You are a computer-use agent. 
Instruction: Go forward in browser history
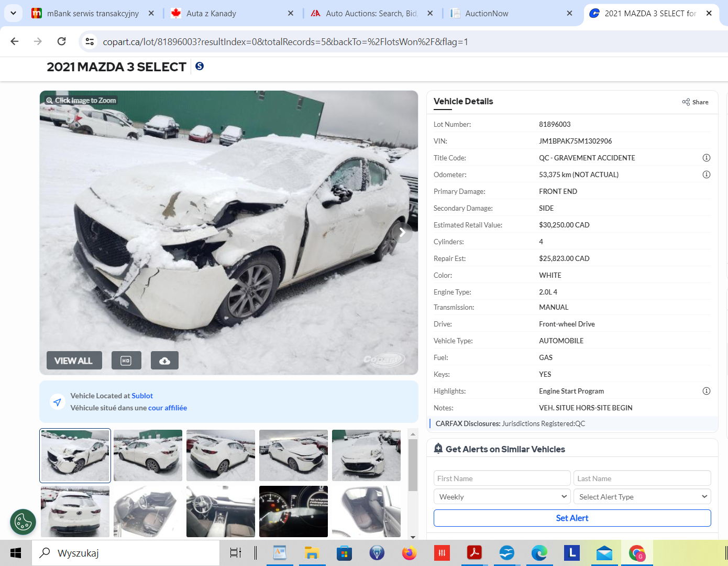point(38,41)
